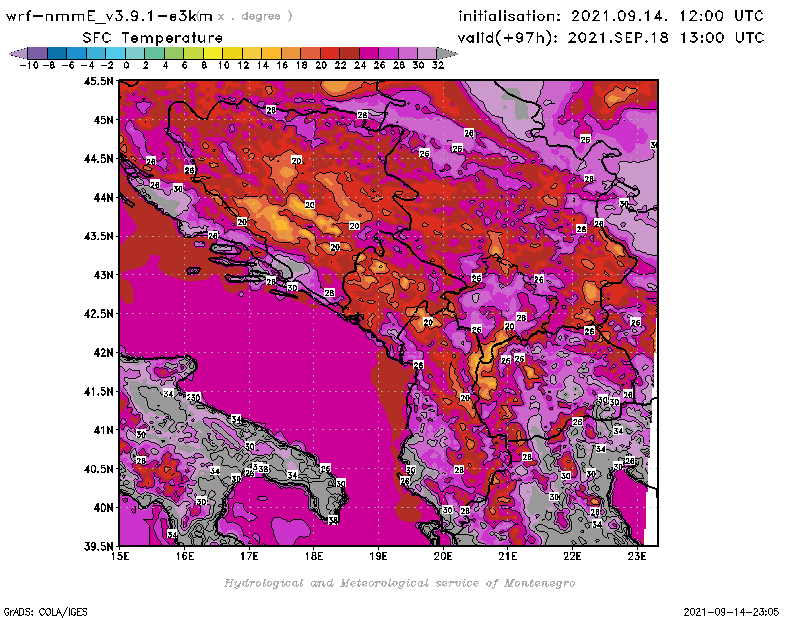Viewport: 800px width, 618px height.
Task: Click the '45.5N' latitude label
Action: 98,81
